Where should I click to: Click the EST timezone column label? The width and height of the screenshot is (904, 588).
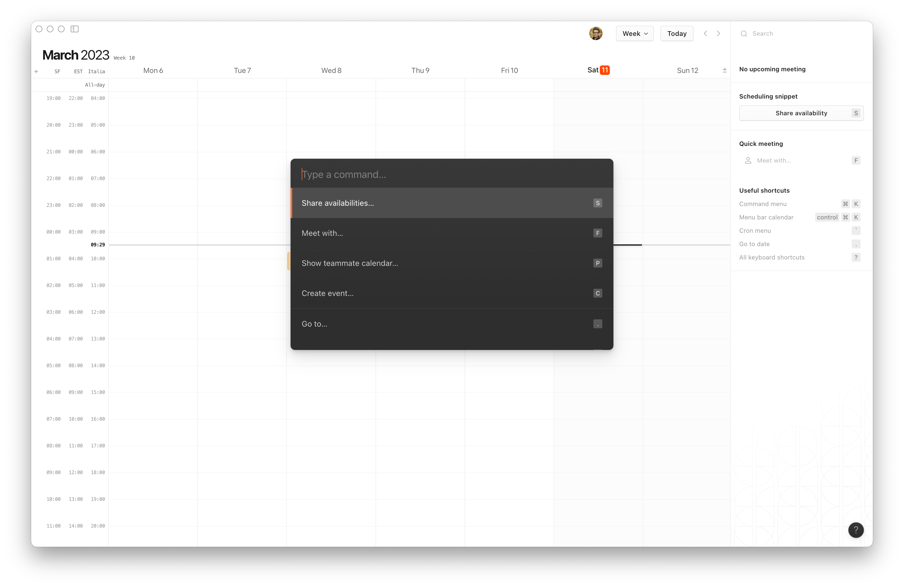click(x=78, y=71)
